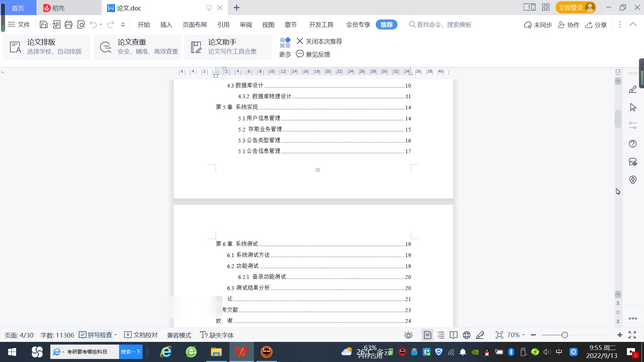
Task: Open the 页面布局 ribbon tab
Action: (195, 24)
